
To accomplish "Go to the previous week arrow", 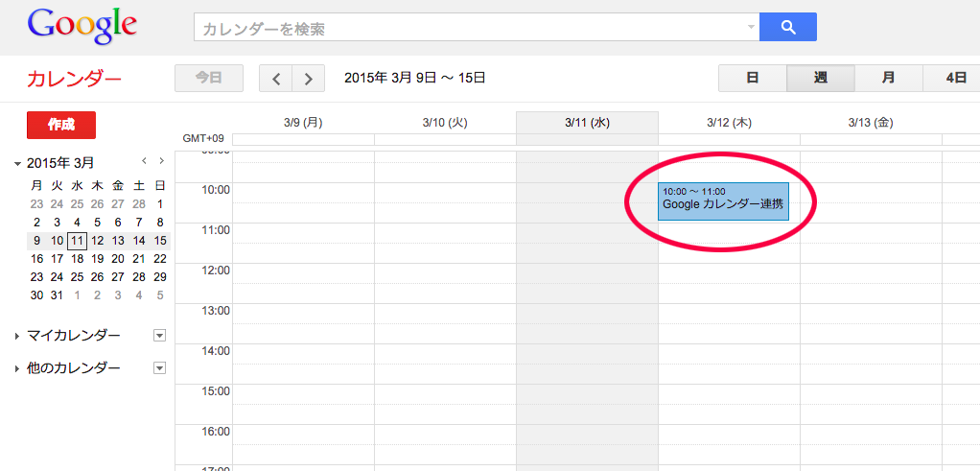I will coord(275,79).
